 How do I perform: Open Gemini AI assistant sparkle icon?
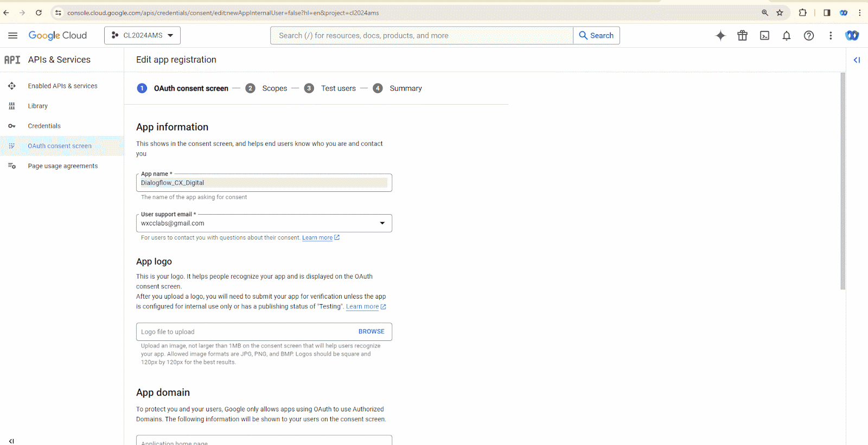coord(720,35)
